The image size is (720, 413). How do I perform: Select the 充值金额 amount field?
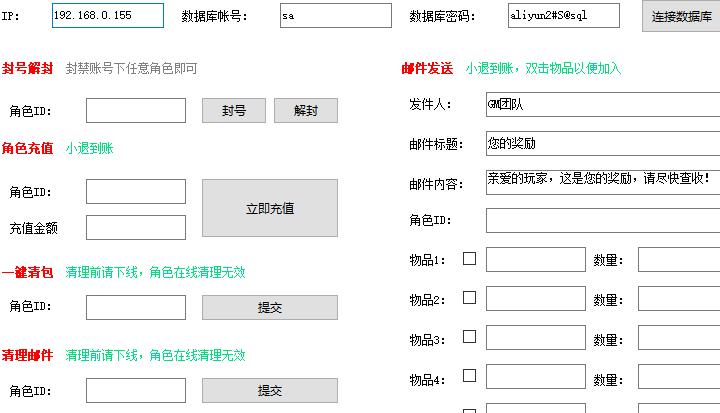[136, 227]
